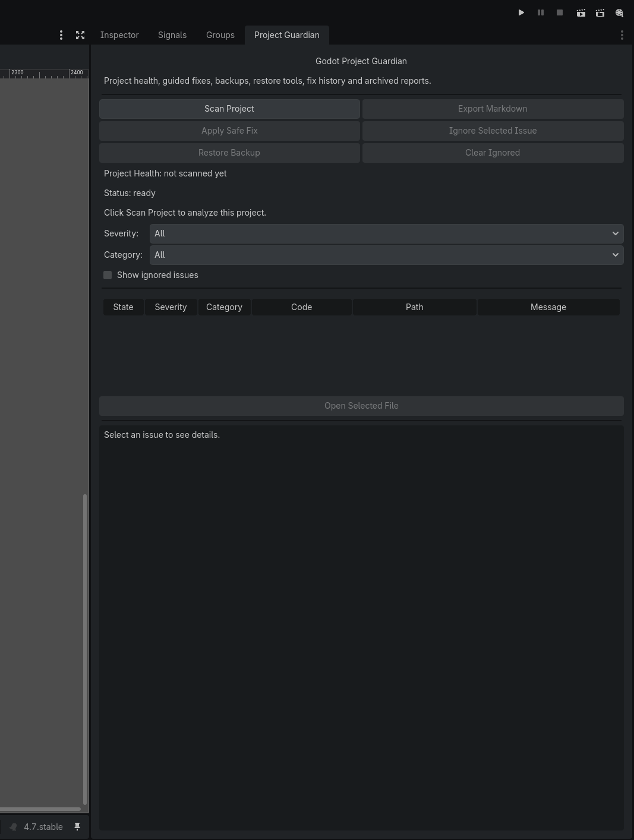Click the Ignore Selected Issue button
634x840 pixels.
493,131
